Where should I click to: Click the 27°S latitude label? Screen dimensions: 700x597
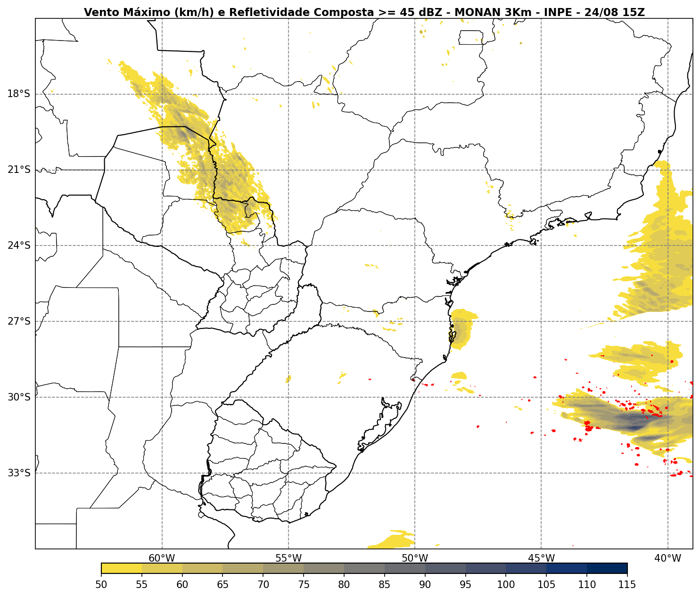coord(19,321)
